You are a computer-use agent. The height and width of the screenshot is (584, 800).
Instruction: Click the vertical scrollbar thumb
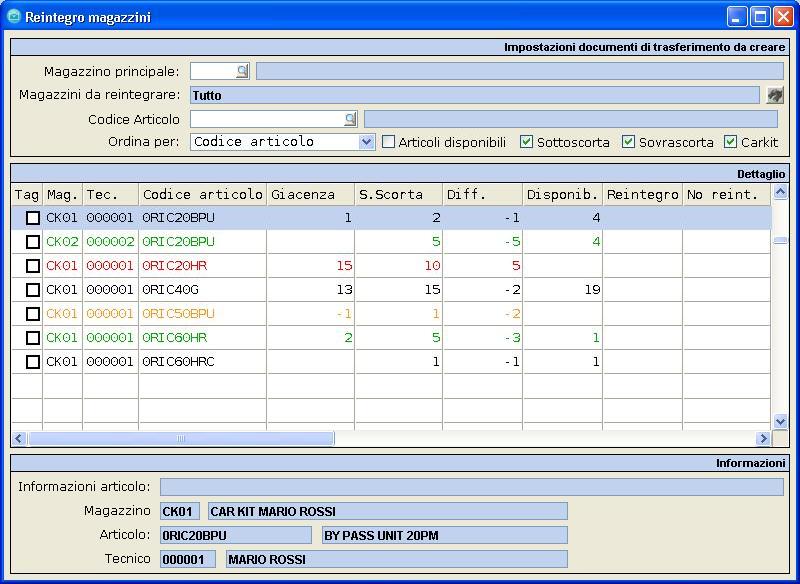[780, 241]
